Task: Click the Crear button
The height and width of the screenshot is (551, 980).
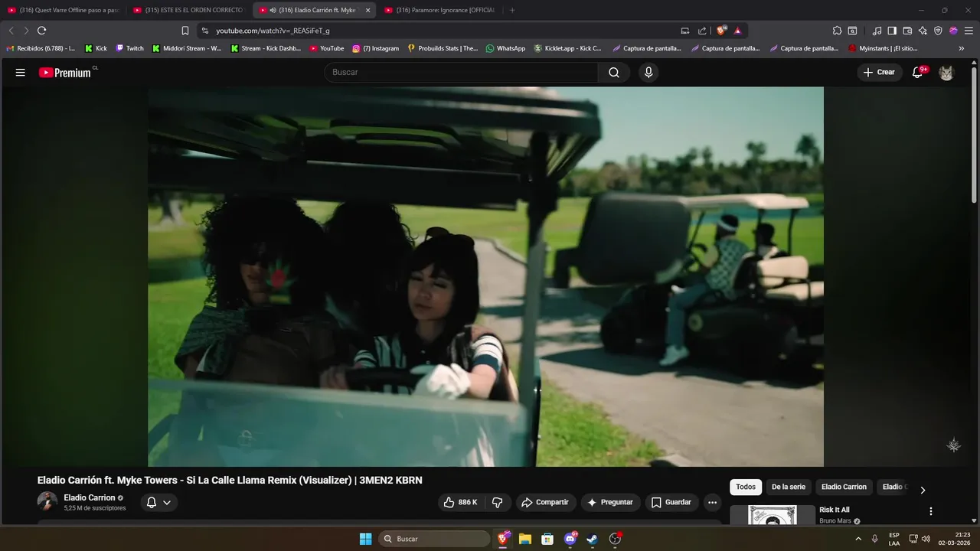Action: click(879, 72)
